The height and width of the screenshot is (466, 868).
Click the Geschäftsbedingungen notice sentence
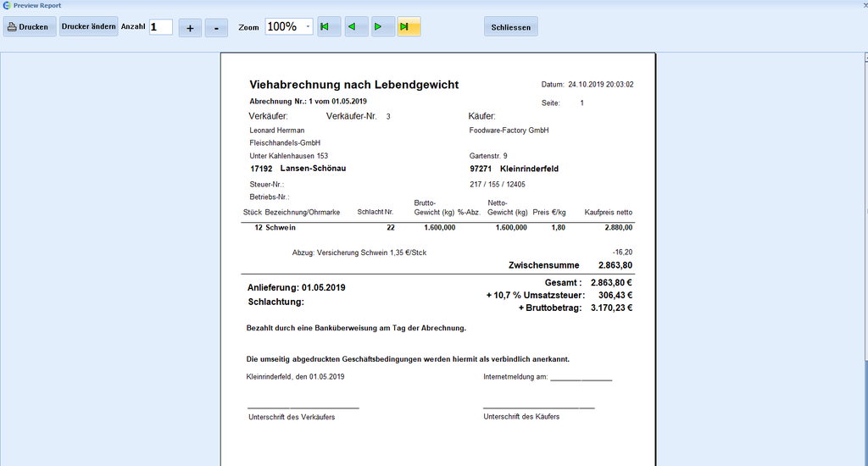[408, 359]
